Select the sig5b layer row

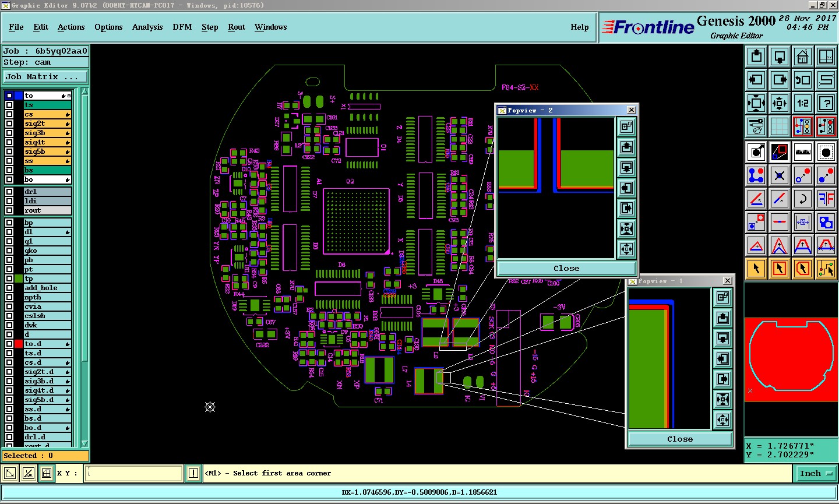(47, 151)
